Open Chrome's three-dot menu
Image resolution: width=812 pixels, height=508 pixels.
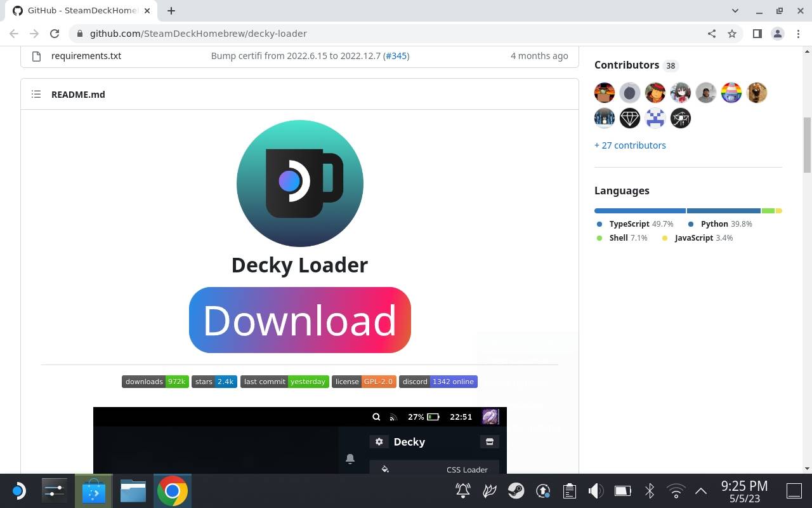pos(797,34)
